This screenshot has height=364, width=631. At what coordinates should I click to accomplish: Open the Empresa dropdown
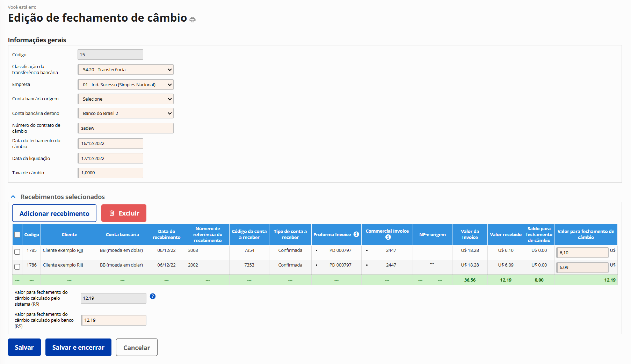[x=125, y=85]
